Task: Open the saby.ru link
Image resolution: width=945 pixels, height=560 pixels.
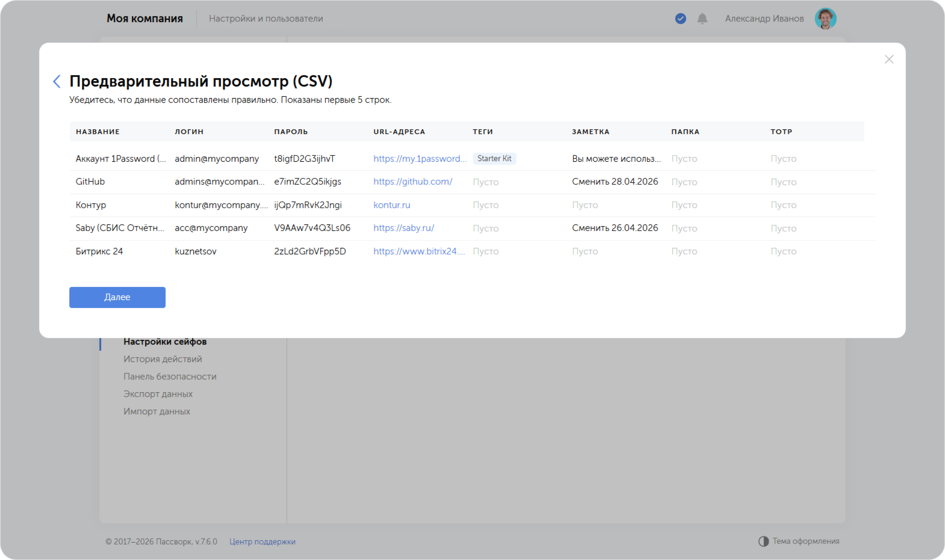Action: pyautogui.click(x=404, y=228)
